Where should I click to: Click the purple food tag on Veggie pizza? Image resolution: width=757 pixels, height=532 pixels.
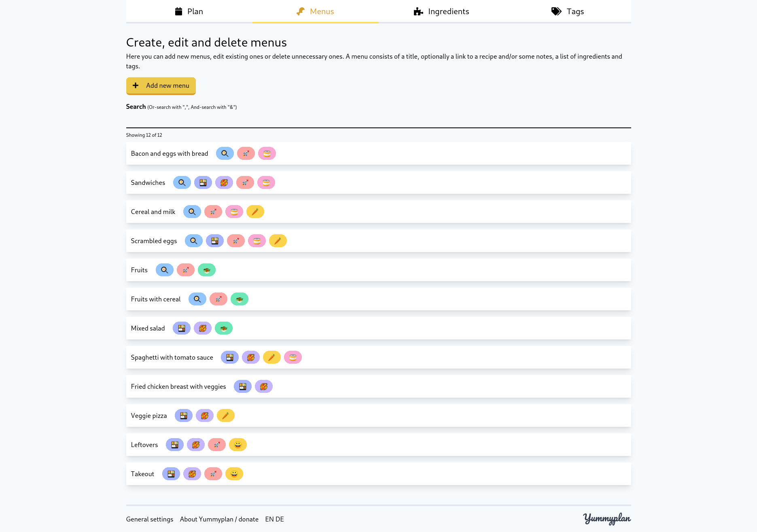[205, 415]
